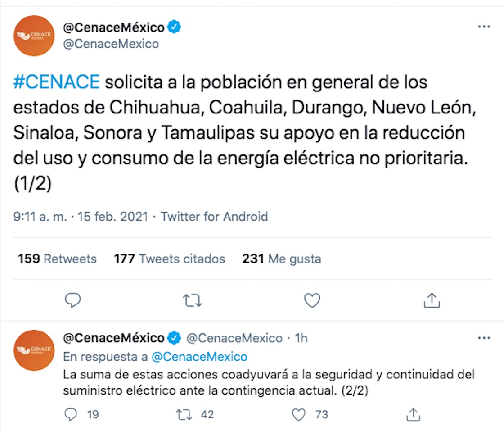Open more options menu on reply tweet
Screen dimensions: 504x431
(484, 338)
